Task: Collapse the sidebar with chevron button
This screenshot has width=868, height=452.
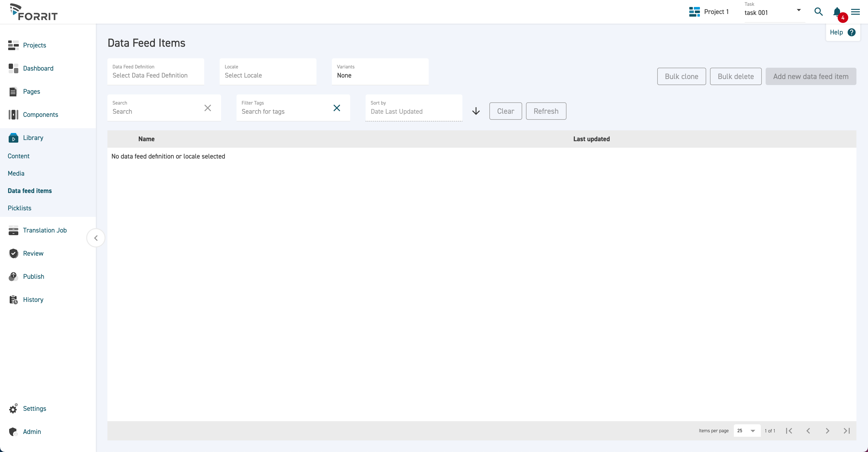Action: pyautogui.click(x=96, y=238)
